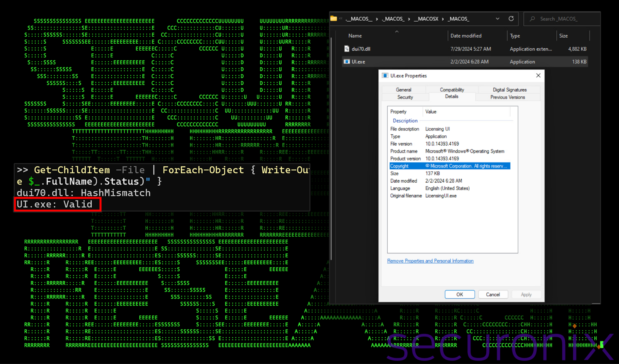Open the Previous Versions tab
The image size is (619, 364).
508,97
